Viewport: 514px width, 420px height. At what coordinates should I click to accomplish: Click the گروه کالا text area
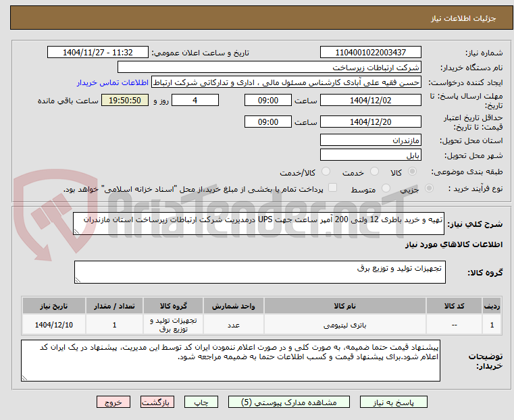[x=260, y=272]
